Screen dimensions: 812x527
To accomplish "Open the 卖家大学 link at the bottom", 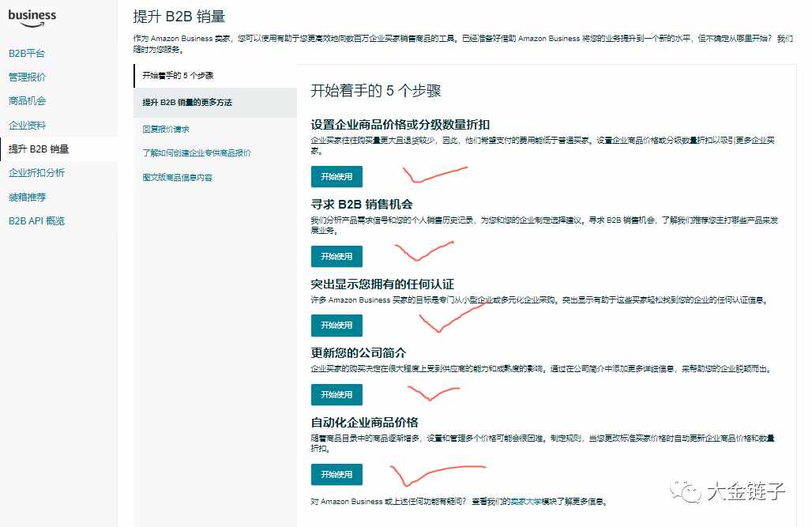I will tap(525, 502).
